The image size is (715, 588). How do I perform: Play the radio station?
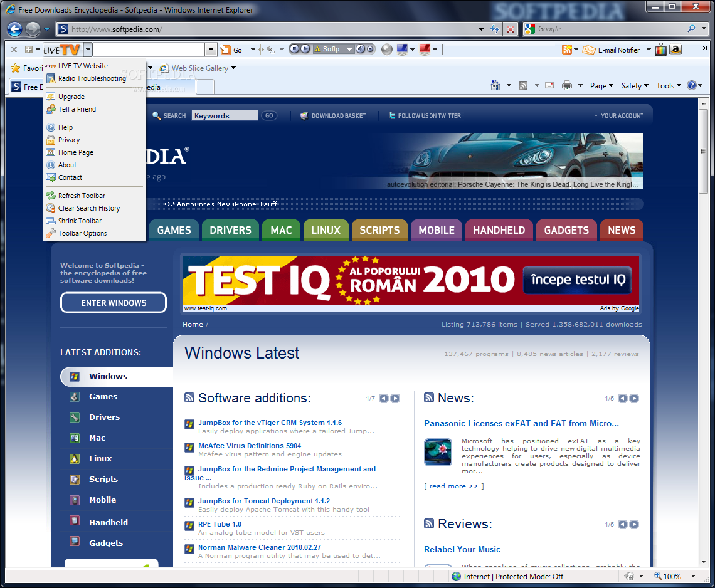click(305, 49)
